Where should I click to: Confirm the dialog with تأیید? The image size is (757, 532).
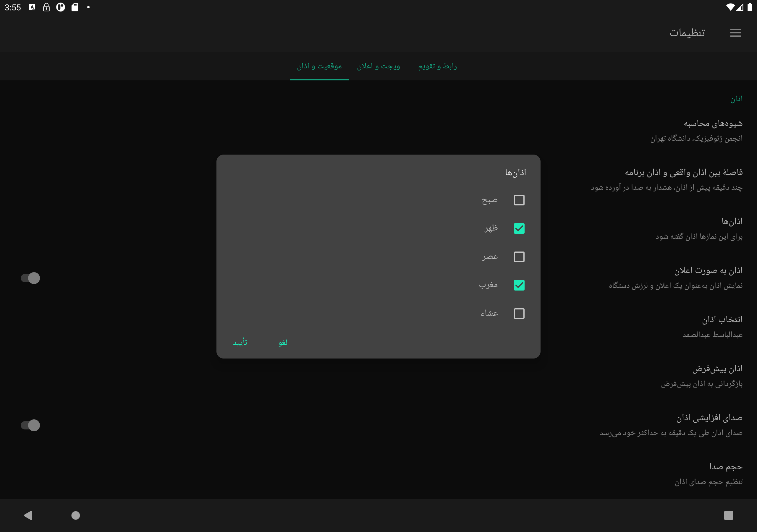tap(240, 343)
